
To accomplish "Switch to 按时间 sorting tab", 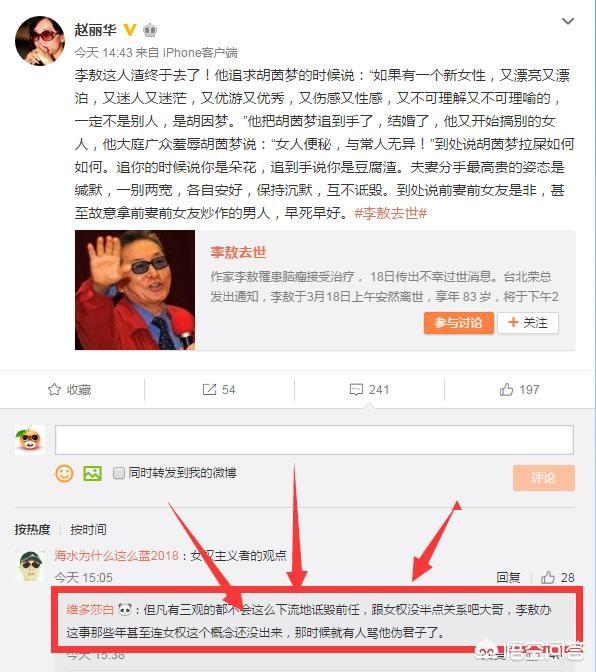I will tap(88, 529).
